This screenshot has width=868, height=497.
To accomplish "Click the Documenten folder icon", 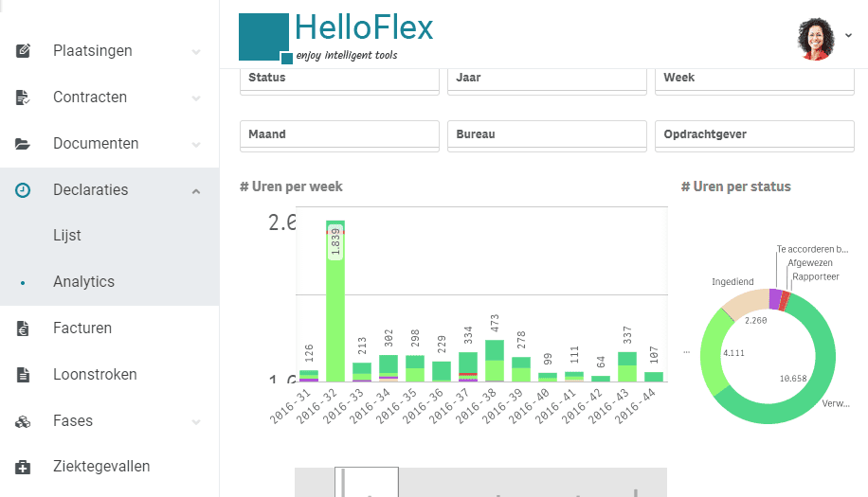I will 23,144.
